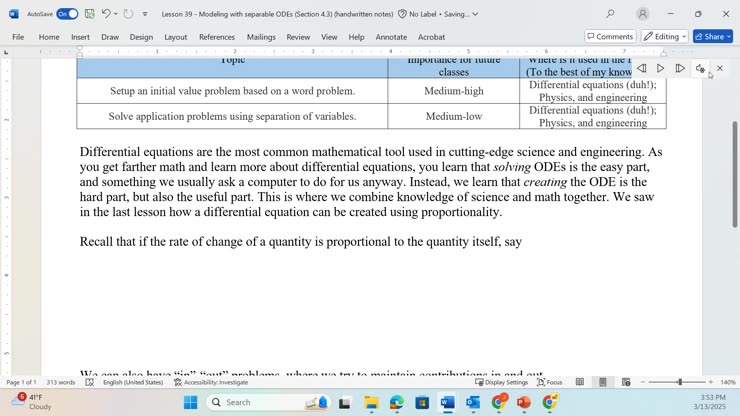This screenshot has width=740, height=416.
Task: Open Microsoft Store from taskbar
Action: point(422,402)
